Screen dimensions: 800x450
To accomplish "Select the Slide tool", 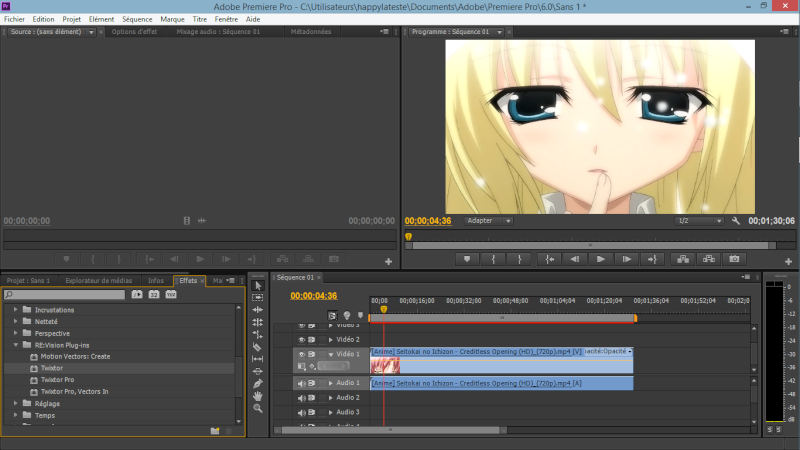I will click(258, 371).
